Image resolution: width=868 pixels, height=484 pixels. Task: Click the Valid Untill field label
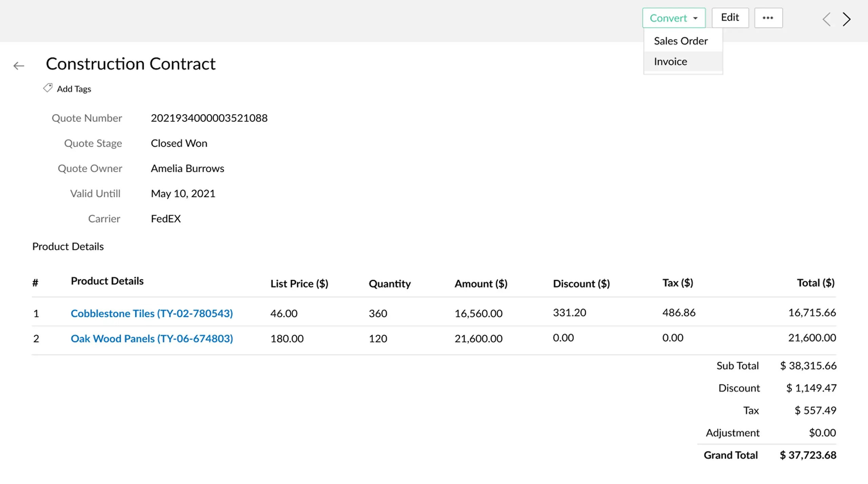coord(95,194)
